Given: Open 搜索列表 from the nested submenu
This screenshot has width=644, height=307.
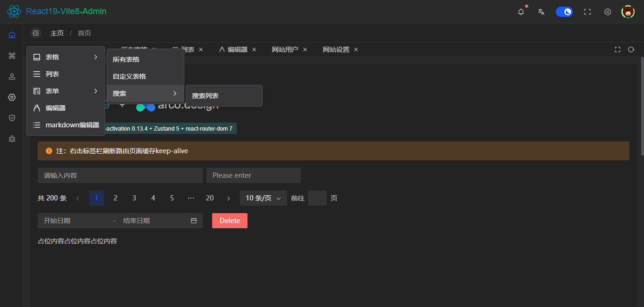Looking at the screenshot, I should [224, 96].
